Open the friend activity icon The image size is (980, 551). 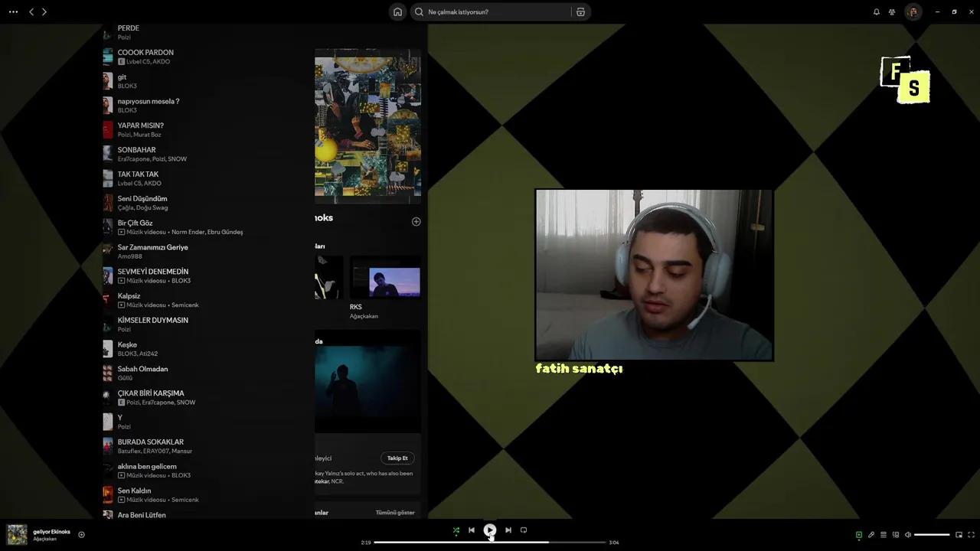(x=892, y=11)
